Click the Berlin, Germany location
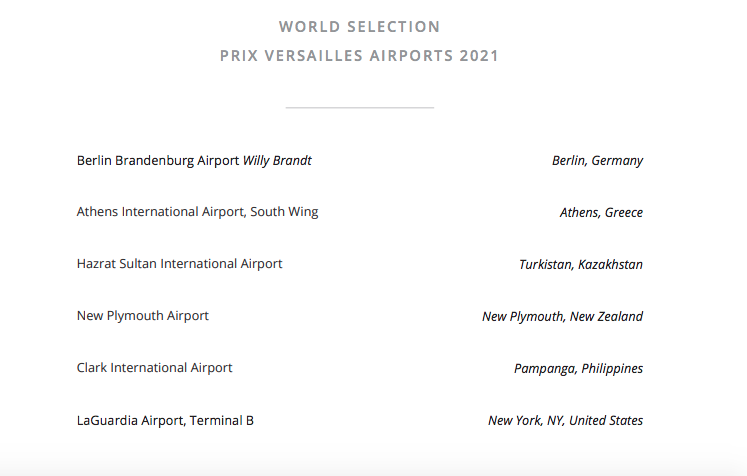Image resolution: width=747 pixels, height=476 pixels. (x=597, y=160)
